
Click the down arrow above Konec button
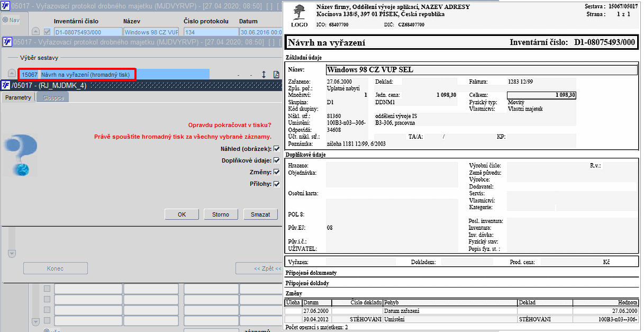click(12, 254)
